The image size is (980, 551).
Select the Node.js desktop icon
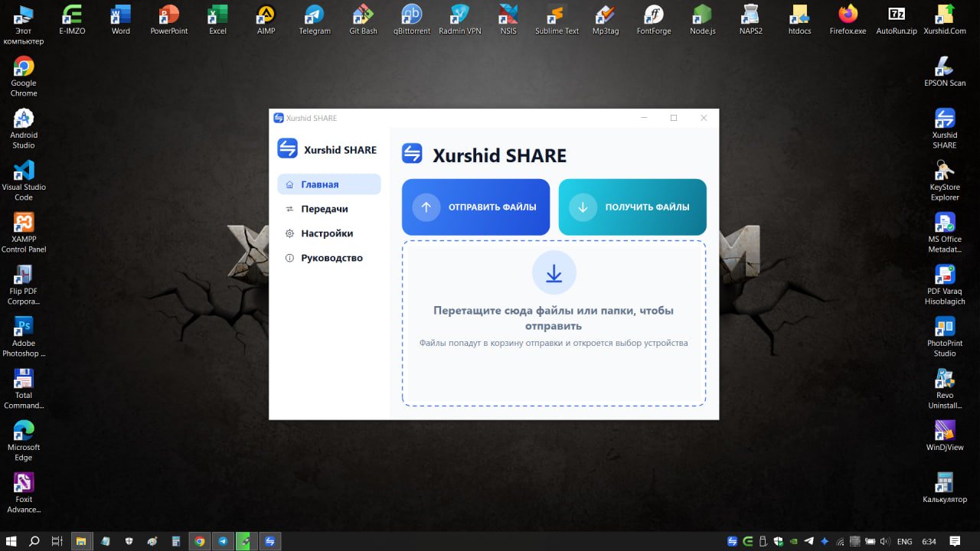coord(702,20)
